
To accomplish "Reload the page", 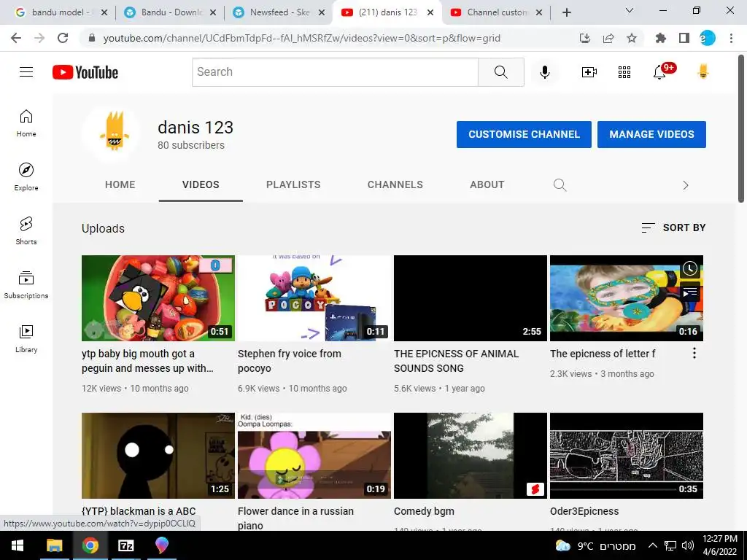I will pyautogui.click(x=63, y=38).
